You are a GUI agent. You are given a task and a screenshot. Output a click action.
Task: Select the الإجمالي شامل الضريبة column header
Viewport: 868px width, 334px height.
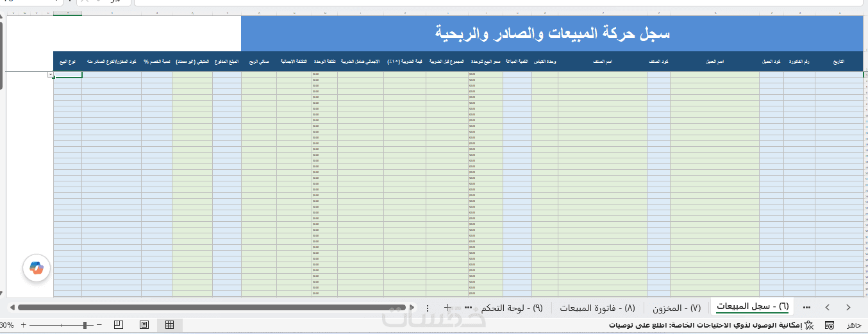pos(360,62)
